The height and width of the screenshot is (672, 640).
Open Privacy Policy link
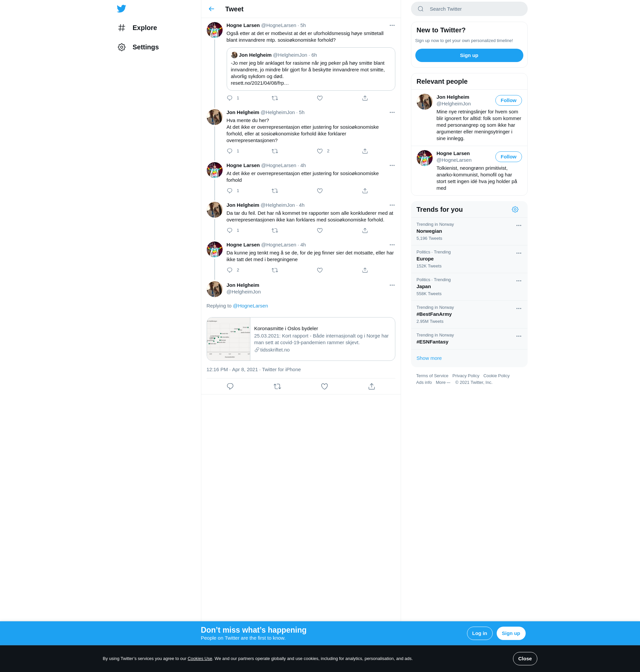coord(466,376)
